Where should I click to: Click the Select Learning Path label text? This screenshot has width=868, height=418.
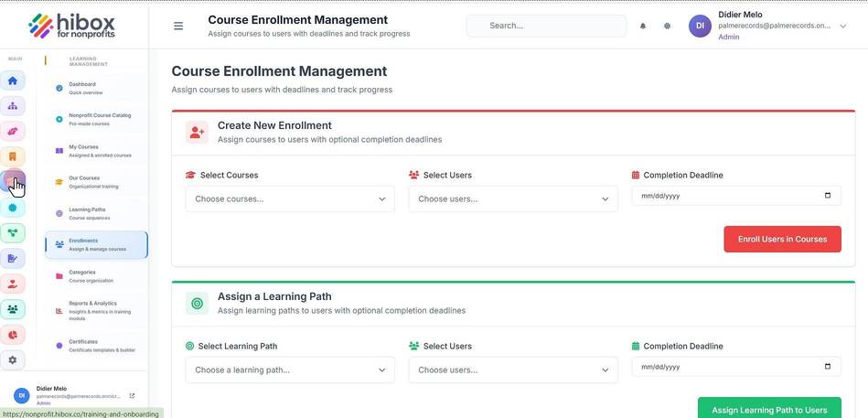pos(238,346)
